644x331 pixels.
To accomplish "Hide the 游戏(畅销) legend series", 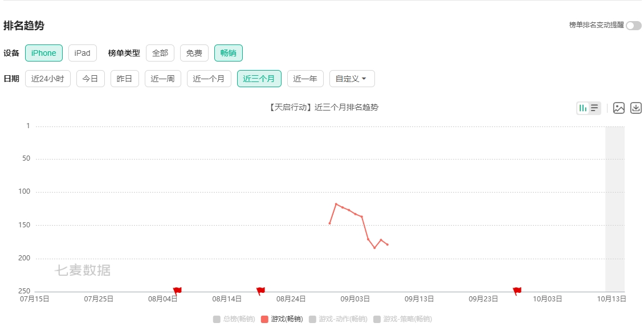I will (282, 319).
